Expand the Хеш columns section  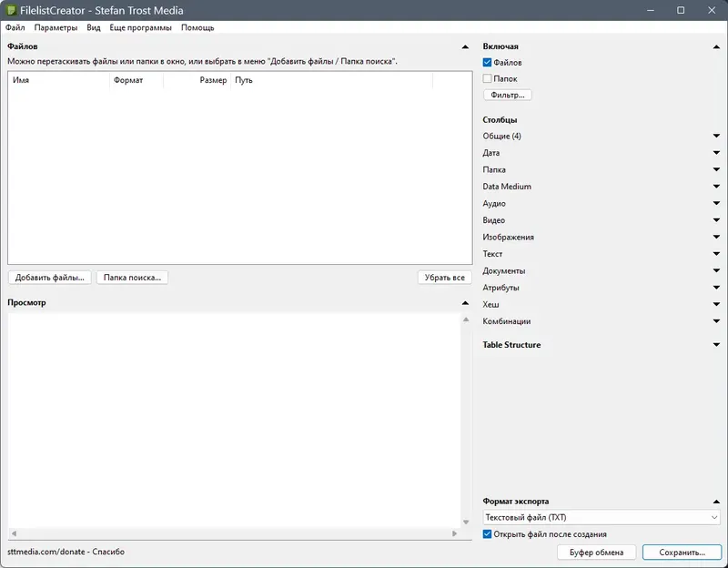tap(715, 305)
